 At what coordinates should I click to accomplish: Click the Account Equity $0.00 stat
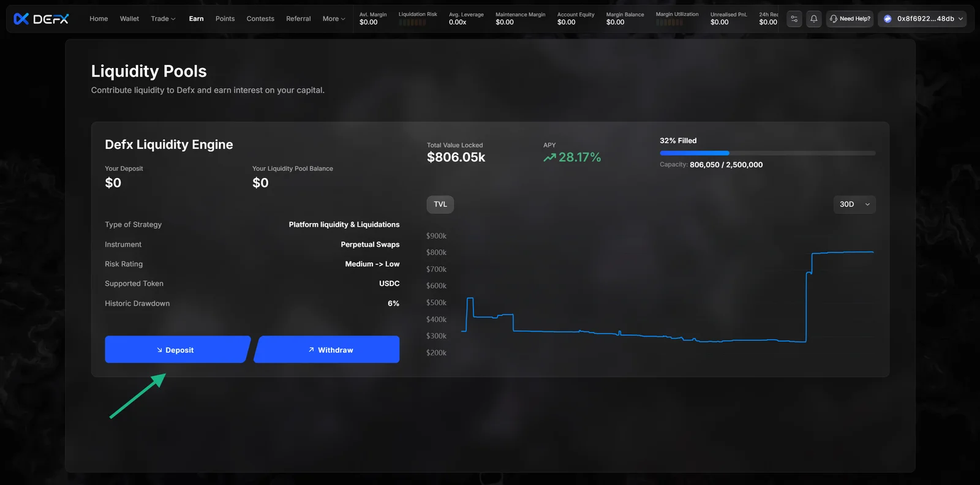pyautogui.click(x=576, y=18)
